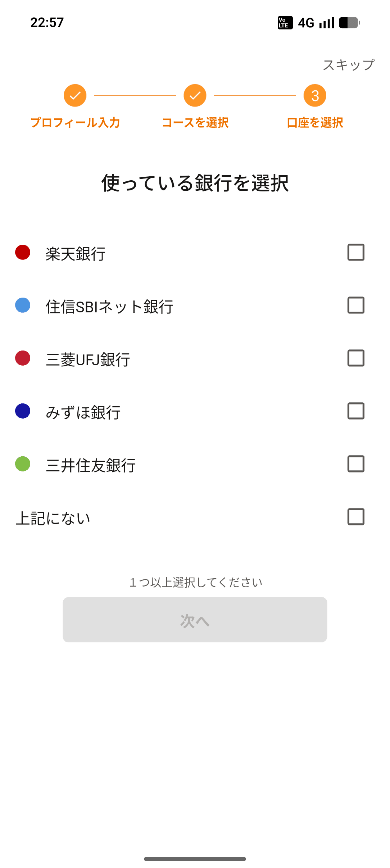Enable the 住信SBIネット銀行 checkbox
Image resolution: width=390 pixels, height=868 pixels.
point(356,305)
